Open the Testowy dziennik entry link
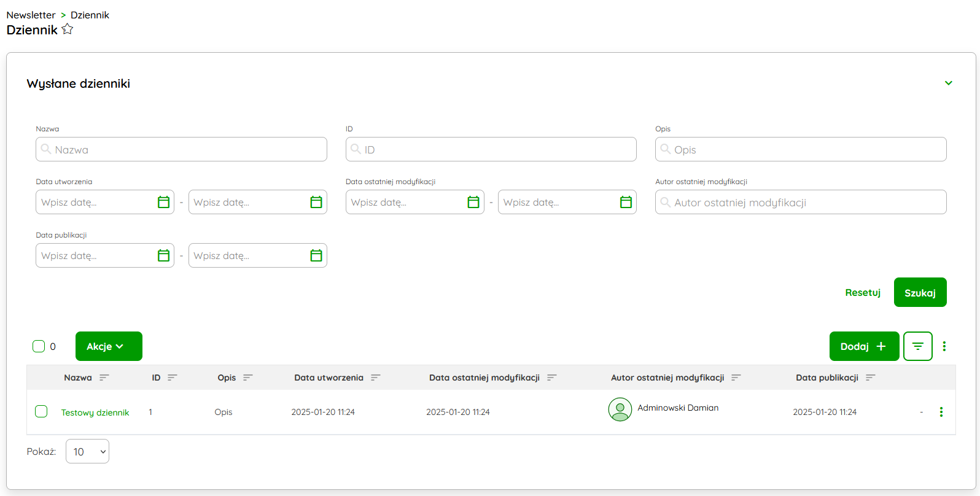The height and width of the screenshot is (496, 980). click(x=95, y=413)
